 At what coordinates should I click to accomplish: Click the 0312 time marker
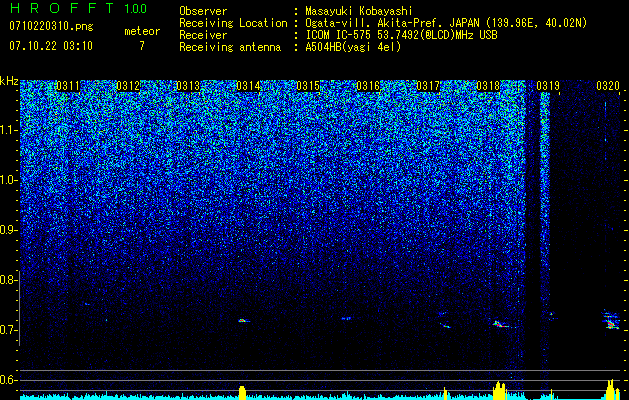128,86
